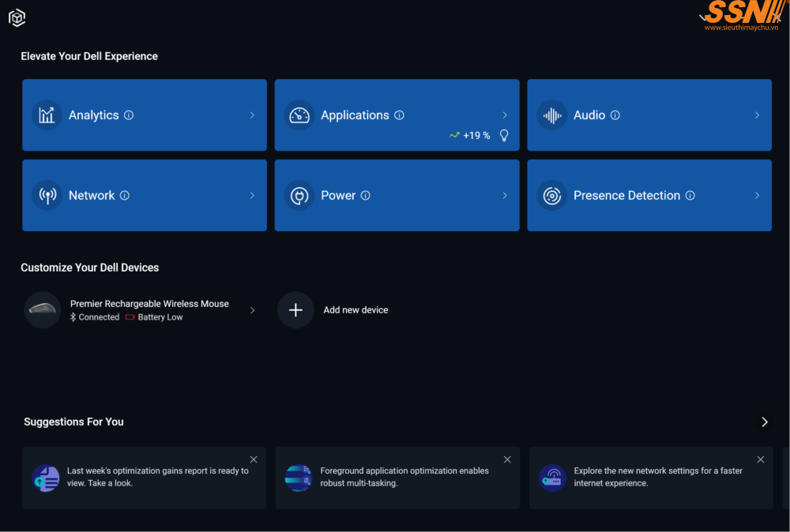Click the green trend arrow icon
Image resolution: width=790 pixels, height=532 pixels.
[x=454, y=135]
